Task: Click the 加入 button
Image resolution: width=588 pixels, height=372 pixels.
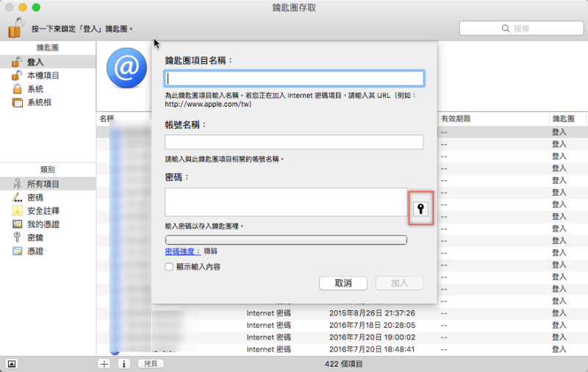Action: 400,283
